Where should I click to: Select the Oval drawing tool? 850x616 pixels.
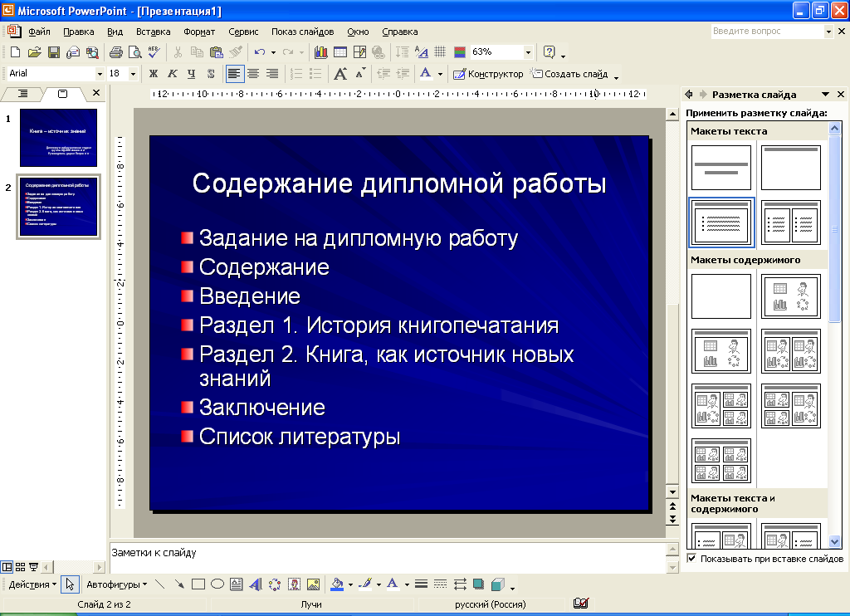pyautogui.click(x=217, y=584)
